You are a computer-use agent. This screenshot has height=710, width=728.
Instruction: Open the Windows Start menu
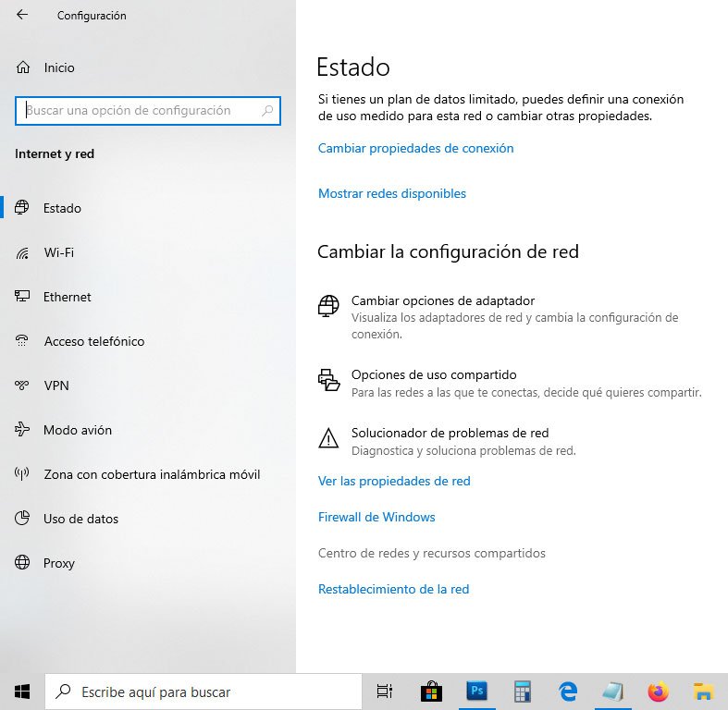(22, 692)
